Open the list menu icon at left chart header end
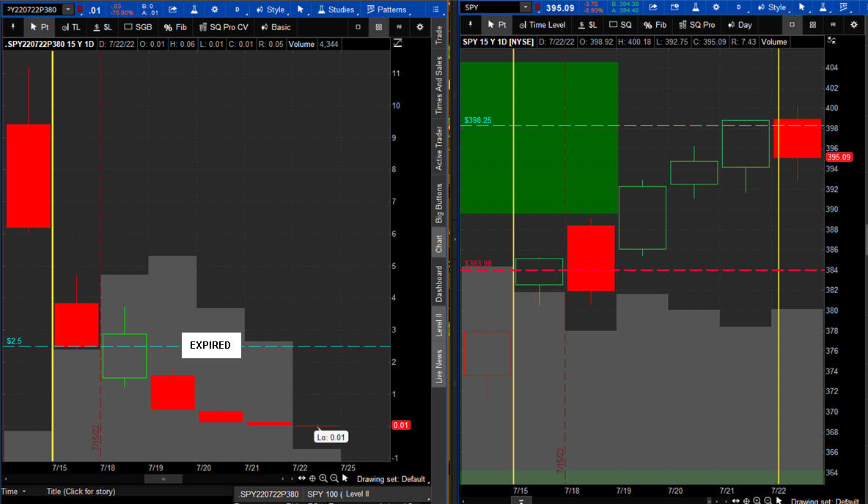The width and height of the screenshot is (868, 504). tap(435, 10)
